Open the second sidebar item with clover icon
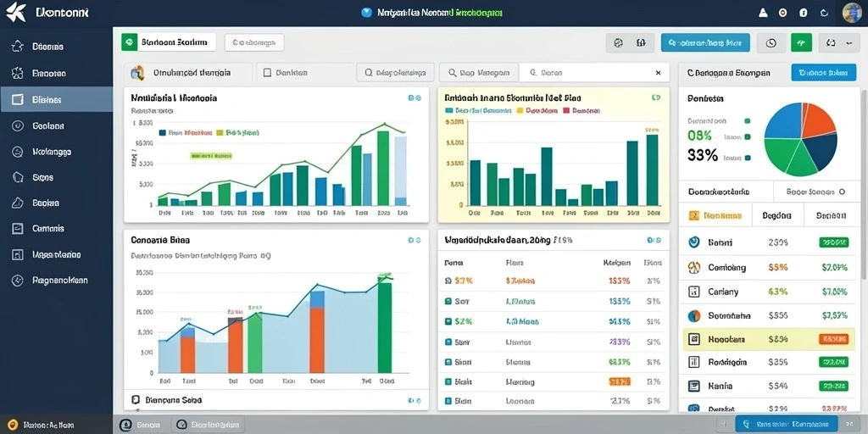 [56, 73]
